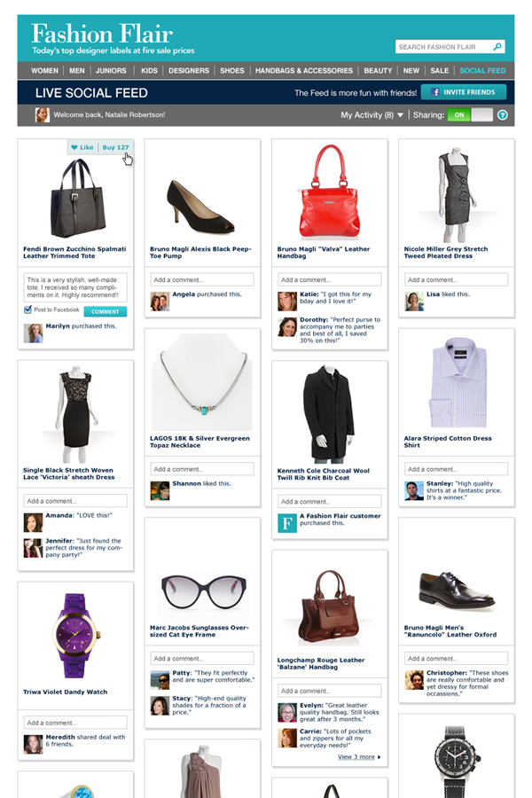Screen dimensions: 532x798
Task: Toggle the Sharing ON switch
Action: pyautogui.click(x=470, y=115)
